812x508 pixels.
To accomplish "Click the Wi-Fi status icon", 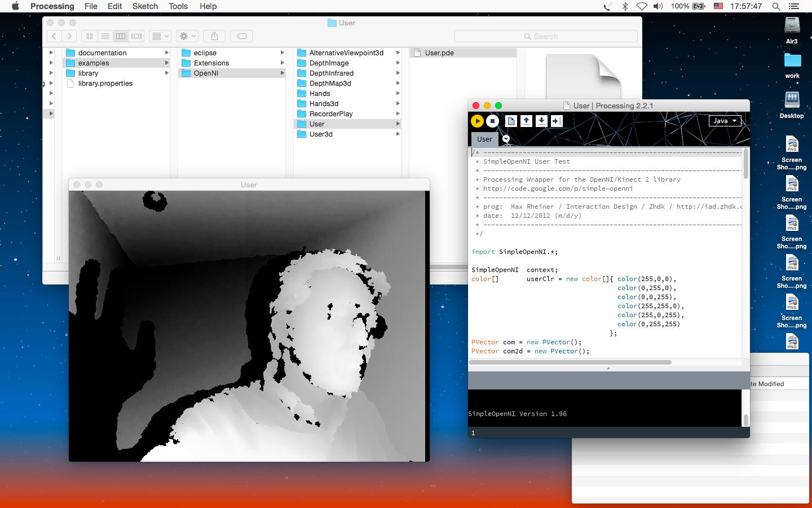I will click(x=642, y=6).
